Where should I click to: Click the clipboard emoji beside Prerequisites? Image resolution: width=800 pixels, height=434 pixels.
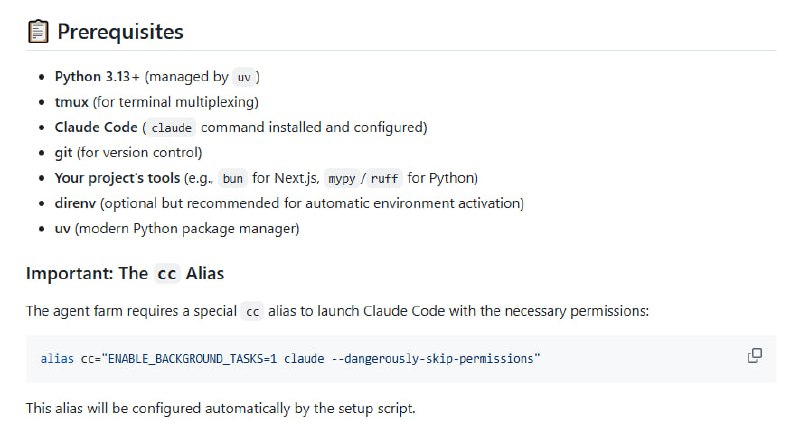point(37,31)
